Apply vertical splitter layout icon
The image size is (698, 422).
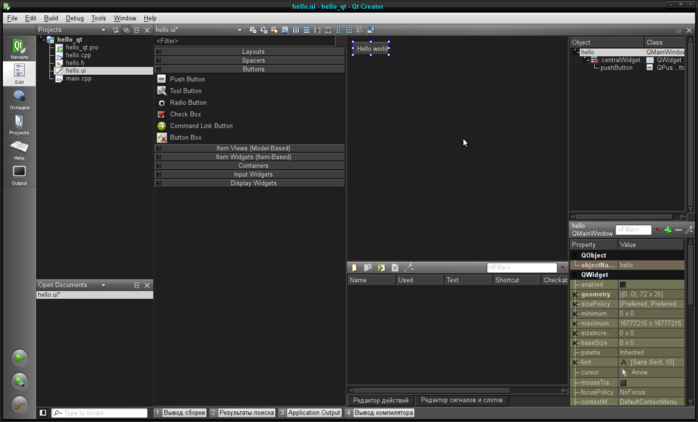click(x=328, y=30)
